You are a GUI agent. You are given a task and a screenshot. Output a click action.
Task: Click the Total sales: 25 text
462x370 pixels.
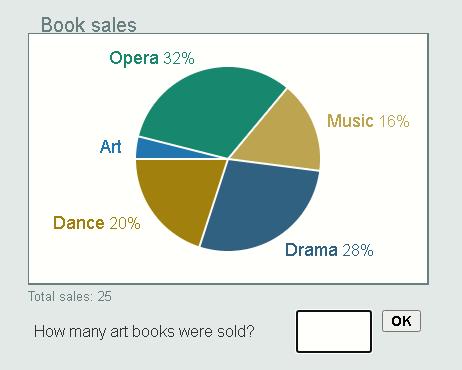[x=70, y=296]
